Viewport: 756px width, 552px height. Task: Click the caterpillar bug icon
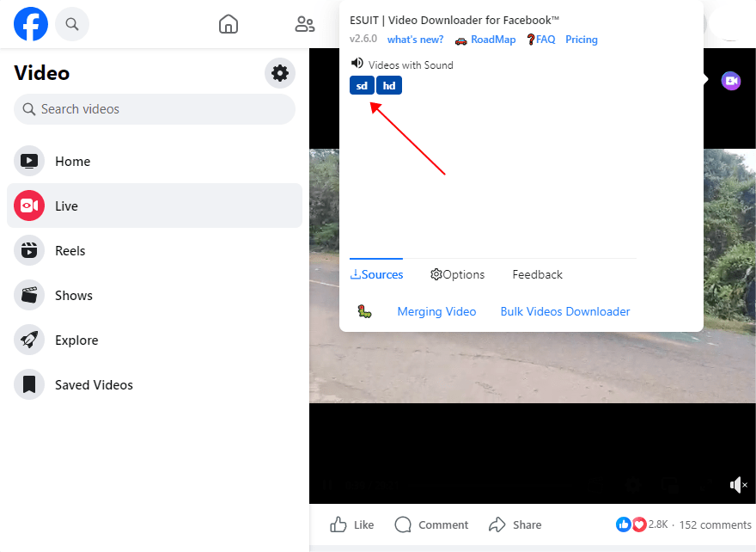click(x=364, y=311)
